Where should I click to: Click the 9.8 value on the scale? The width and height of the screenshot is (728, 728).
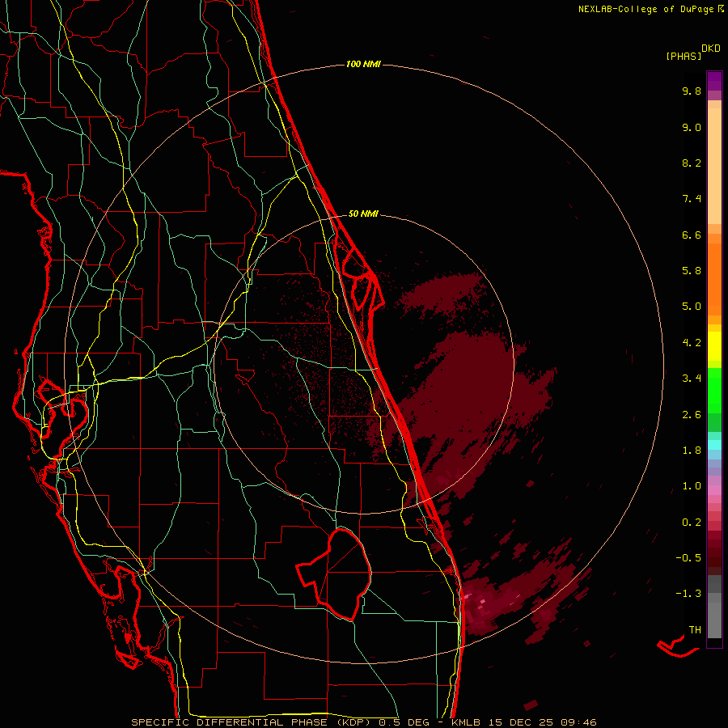click(x=692, y=91)
